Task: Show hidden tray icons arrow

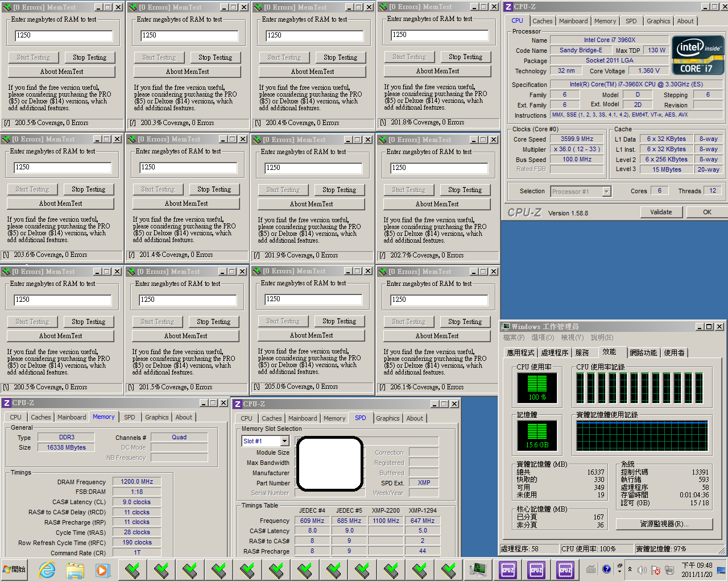Action: [x=630, y=569]
